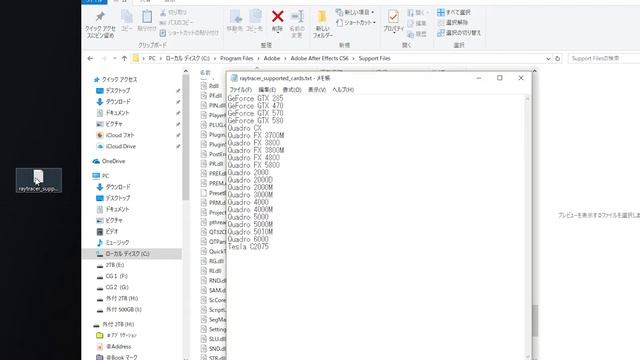The height and width of the screenshot is (360, 640).
Task: Click 'Quadro FX 5800' line in Notepad
Action: coord(253,165)
